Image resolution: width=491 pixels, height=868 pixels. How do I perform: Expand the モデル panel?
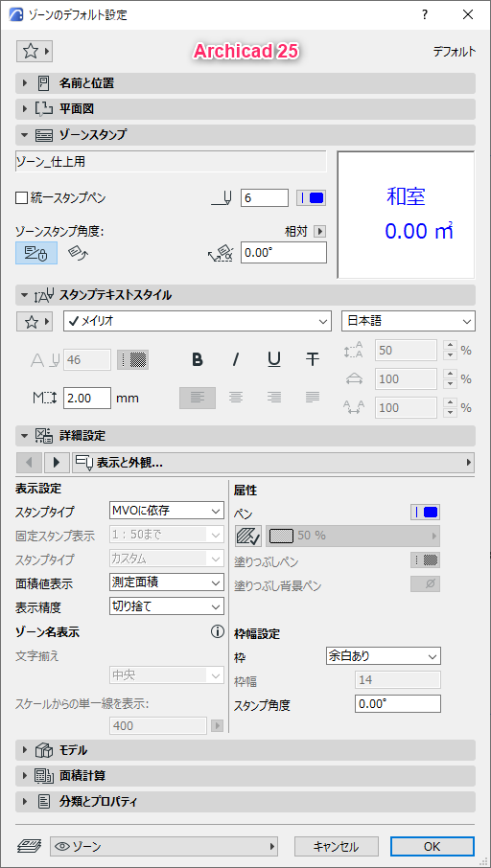[245, 750]
